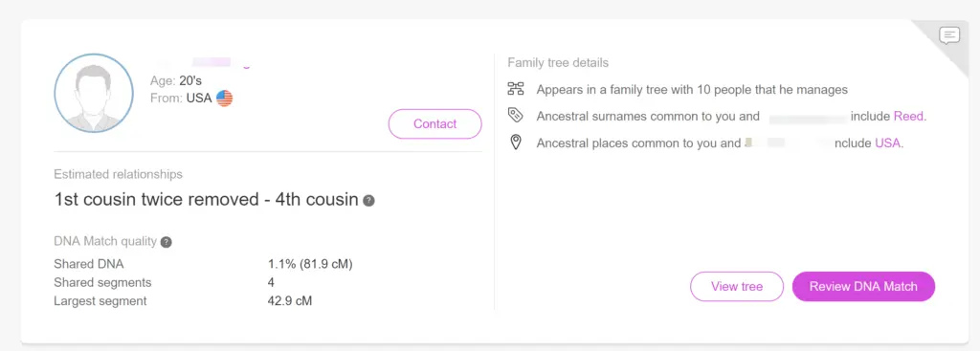Image resolution: width=980 pixels, height=351 pixels.
Task: Click the Contact button
Action: click(x=435, y=123)
